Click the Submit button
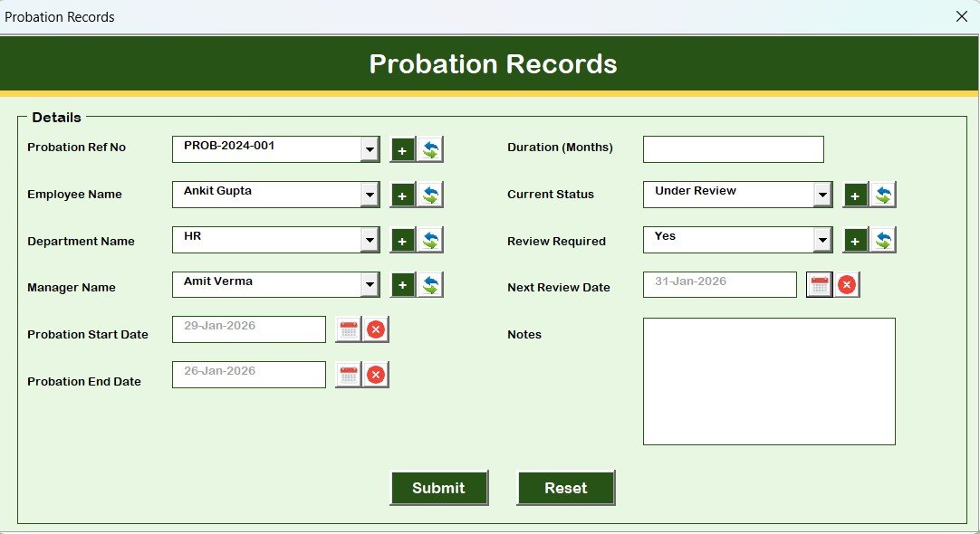This screenshot has width=980, height=534. (x=439, y=487)
